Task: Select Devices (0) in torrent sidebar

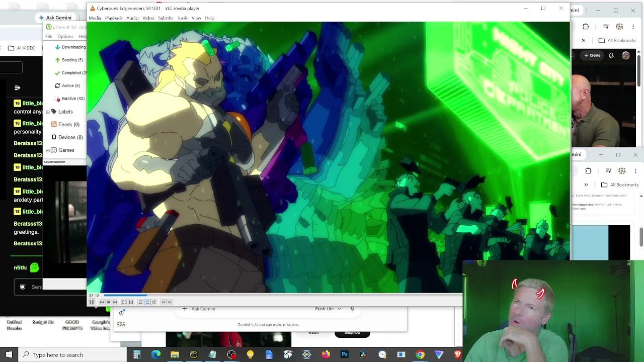Action: pyautogui.click(x=67, y=137)
